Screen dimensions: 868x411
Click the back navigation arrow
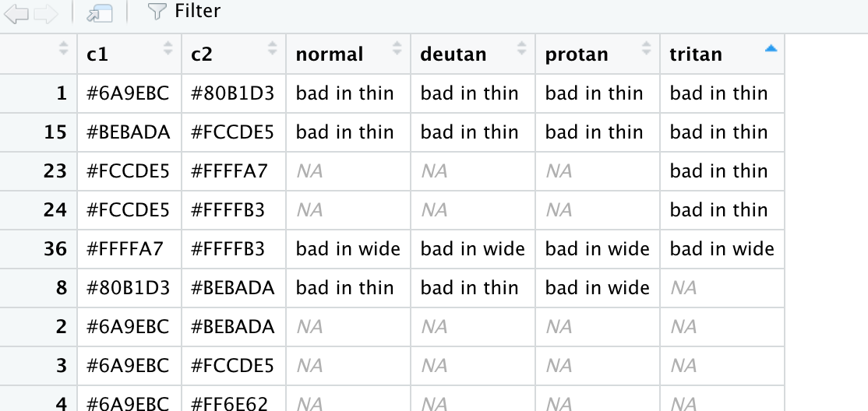click(17, 12)
